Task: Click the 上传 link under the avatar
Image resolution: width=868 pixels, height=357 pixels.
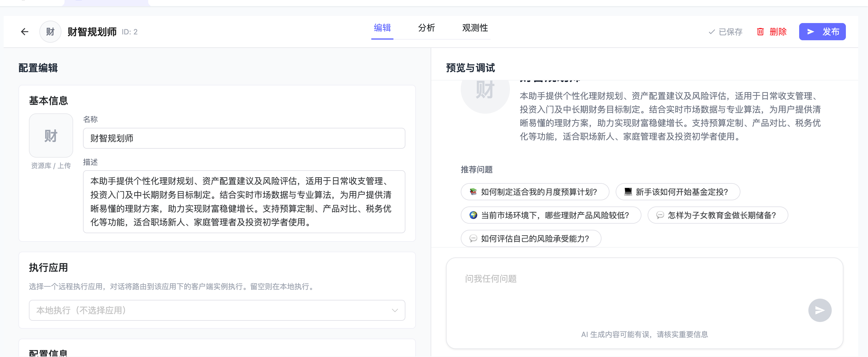Action: (64, 166)
